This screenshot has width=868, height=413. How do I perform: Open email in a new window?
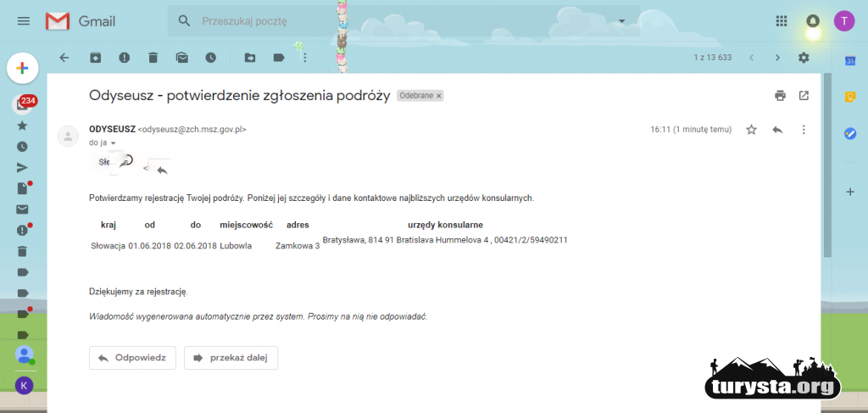(x=804, y=96)
